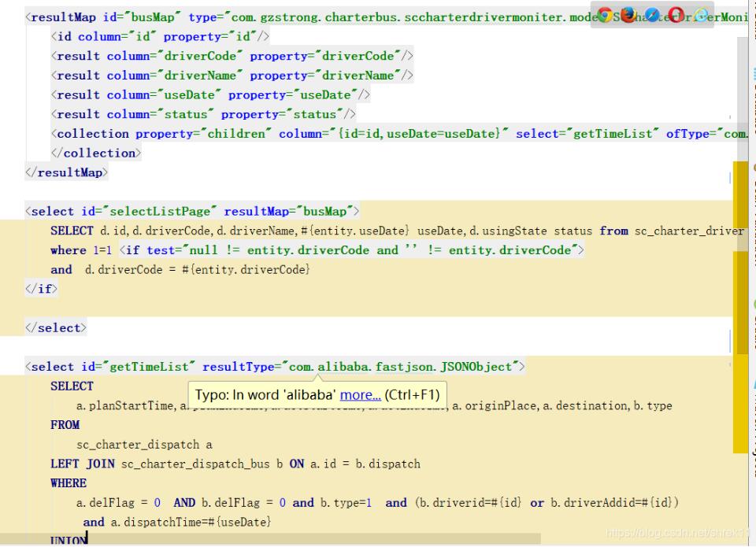This screenshot has width=756, height=547.
Task: Click the closing </resultMap> tag
Action: coord(66,172)
